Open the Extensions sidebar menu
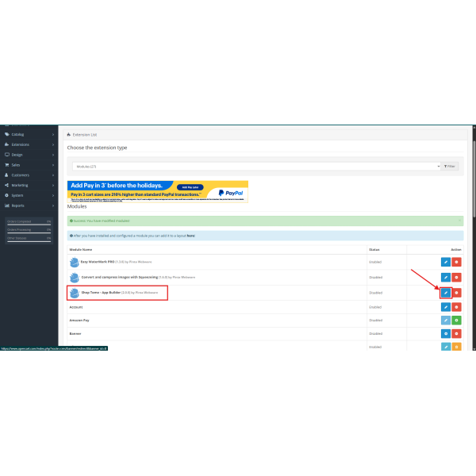Screen dimensions: 476x476 point(29,144)
